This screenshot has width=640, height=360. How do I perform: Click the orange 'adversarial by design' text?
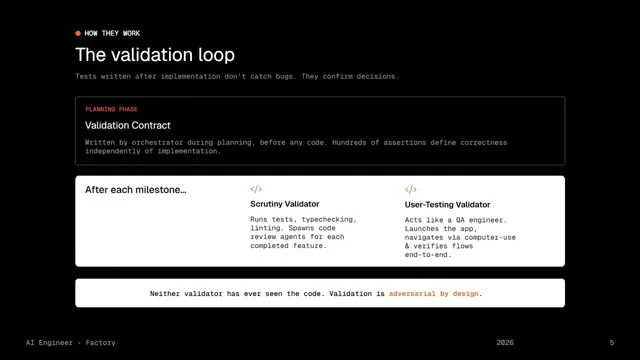tap(433, 293)
